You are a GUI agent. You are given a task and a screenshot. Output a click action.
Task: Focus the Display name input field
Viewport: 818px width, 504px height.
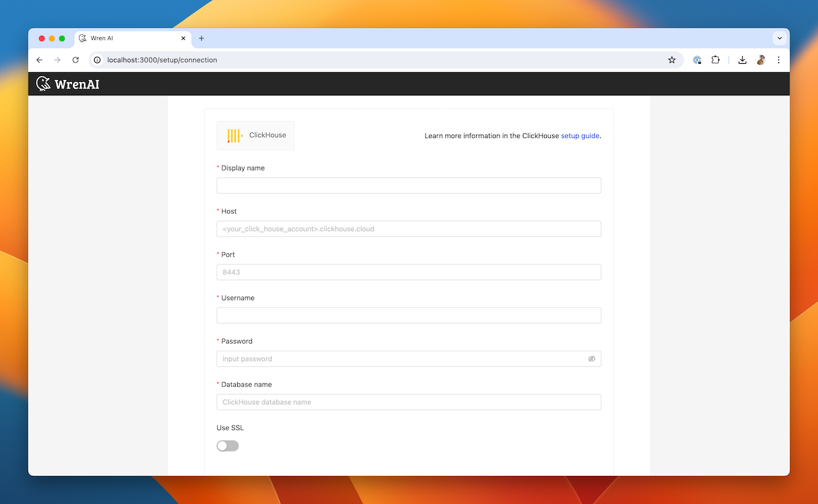[409, 185]
